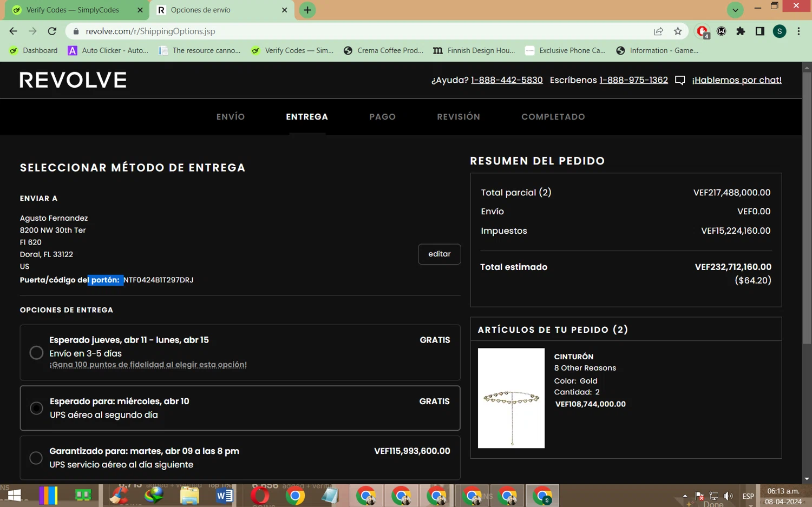Open the Chrome three-dot menu
This screenshot has width=812, height=507.
pyautogui.click(x=798, y=31)
